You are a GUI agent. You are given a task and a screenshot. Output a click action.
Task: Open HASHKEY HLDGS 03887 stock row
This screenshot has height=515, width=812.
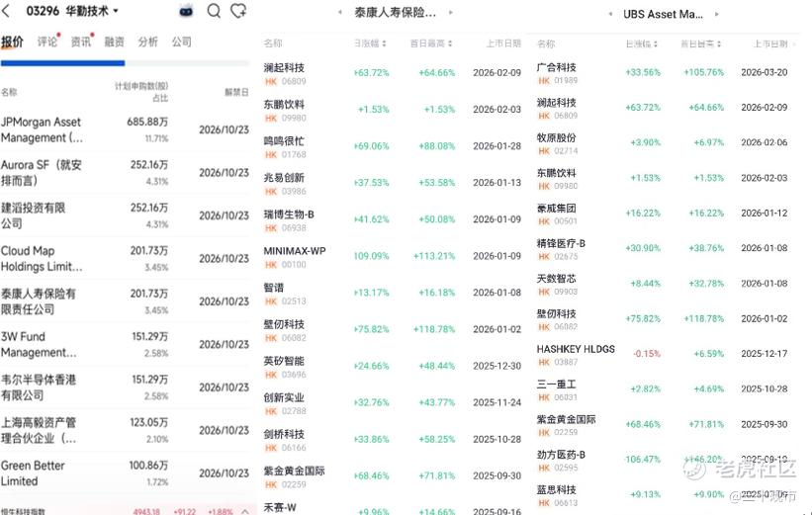click(x=663, y=355)
